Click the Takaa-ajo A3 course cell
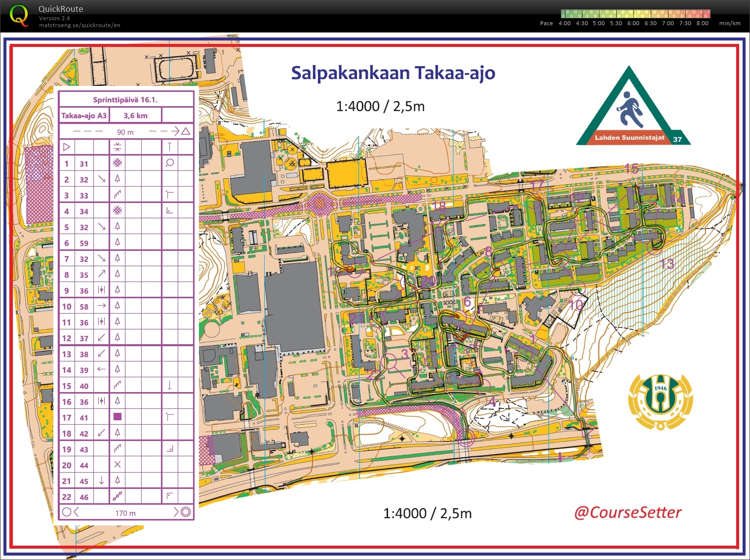The height and width of the screenshot is (560, 750). coord(84,116)
